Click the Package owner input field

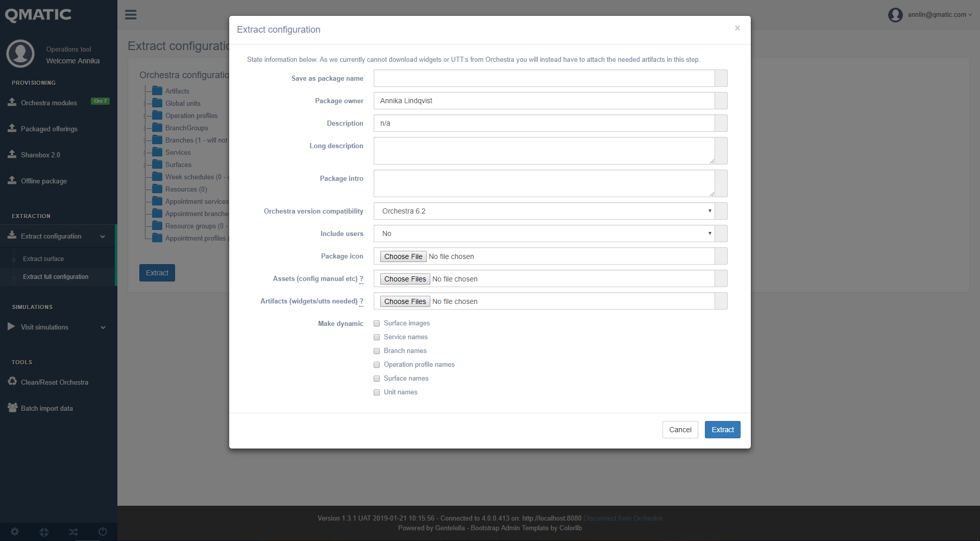tap(544, 101)
